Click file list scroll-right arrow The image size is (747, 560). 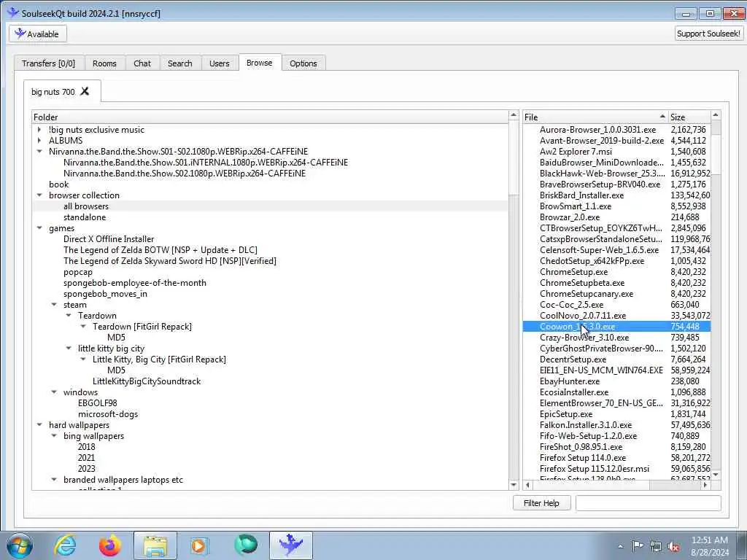705,485
